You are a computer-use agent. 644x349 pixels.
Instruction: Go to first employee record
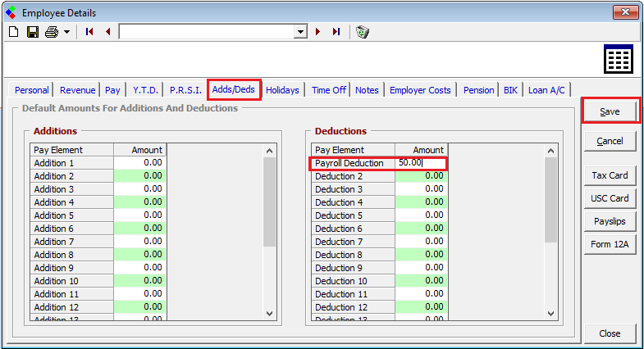tap(90, 32)
